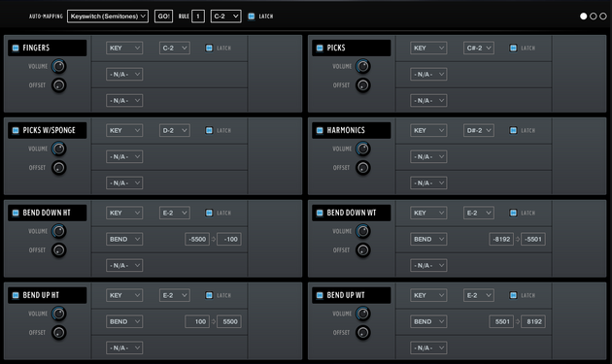Open the Picks w/Sponge KEY type dropdown

point(124,130)
